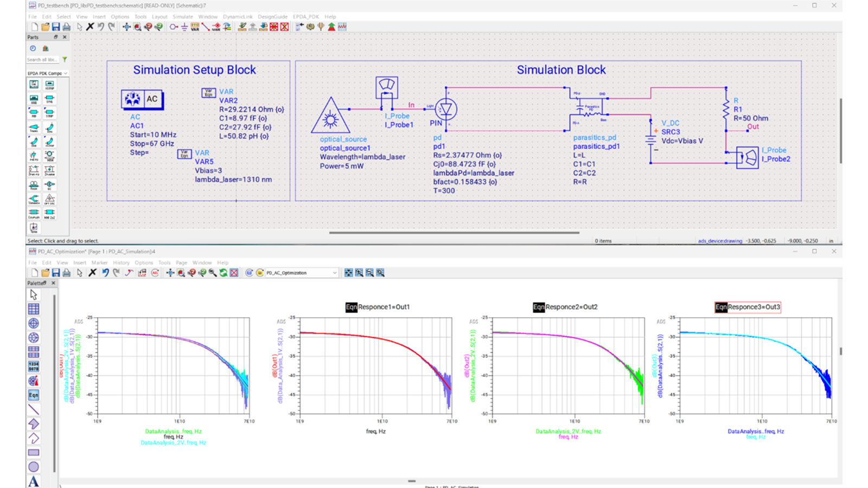The width and height of the screenshot is (868, 488).
Task: Insert an equation using the Eqn palette icon
Action: coord(33,395)
